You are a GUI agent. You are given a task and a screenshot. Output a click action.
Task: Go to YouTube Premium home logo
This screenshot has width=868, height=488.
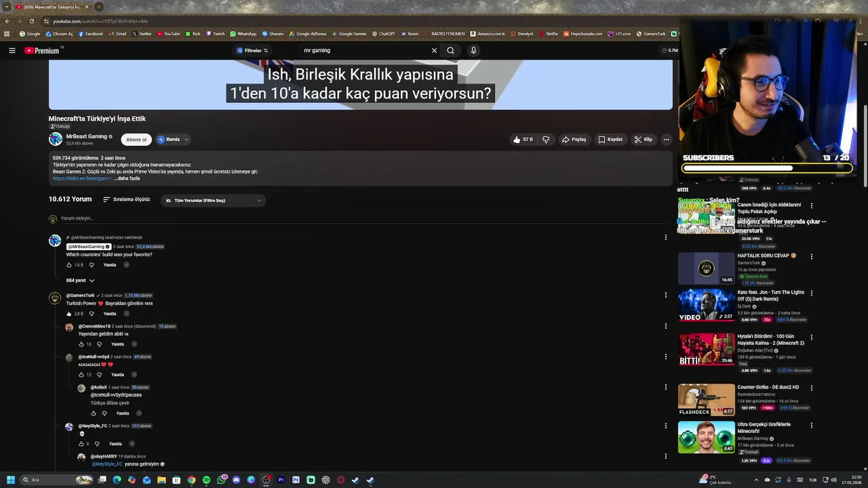tap(42, 50)
